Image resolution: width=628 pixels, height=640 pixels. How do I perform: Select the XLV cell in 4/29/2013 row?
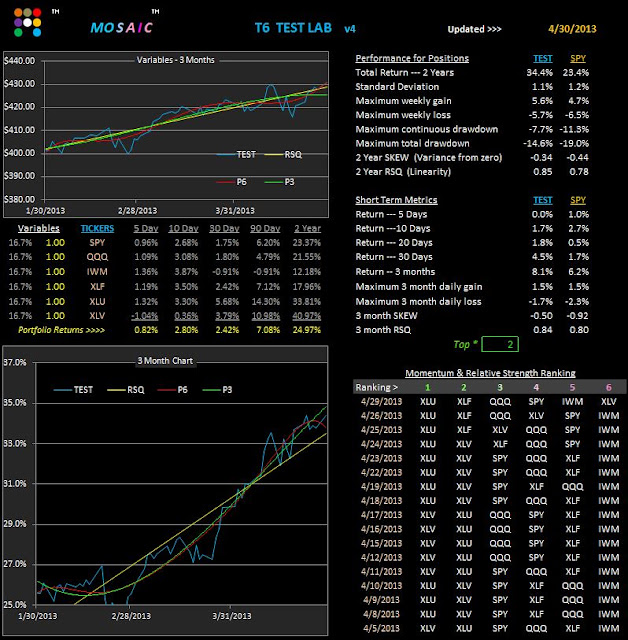(x=608, y=402)
